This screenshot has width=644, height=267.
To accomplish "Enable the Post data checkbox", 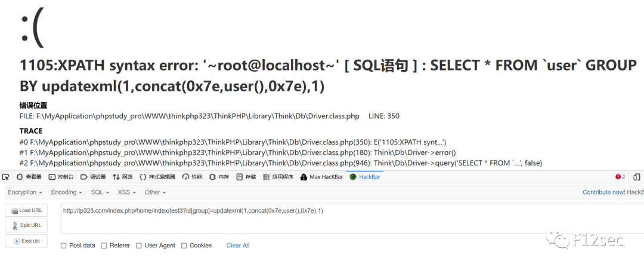I will pos(63,245).
